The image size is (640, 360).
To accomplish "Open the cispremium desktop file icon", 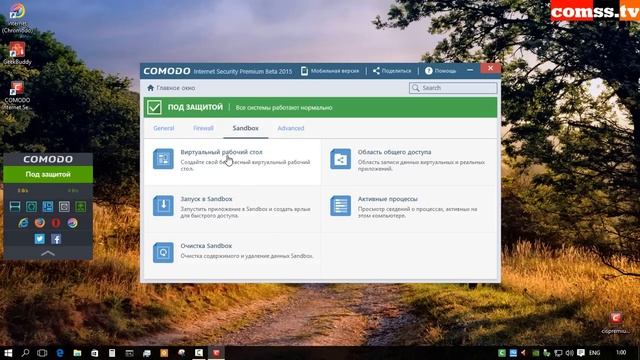I will pyautogui.click(x=616, y=323).
